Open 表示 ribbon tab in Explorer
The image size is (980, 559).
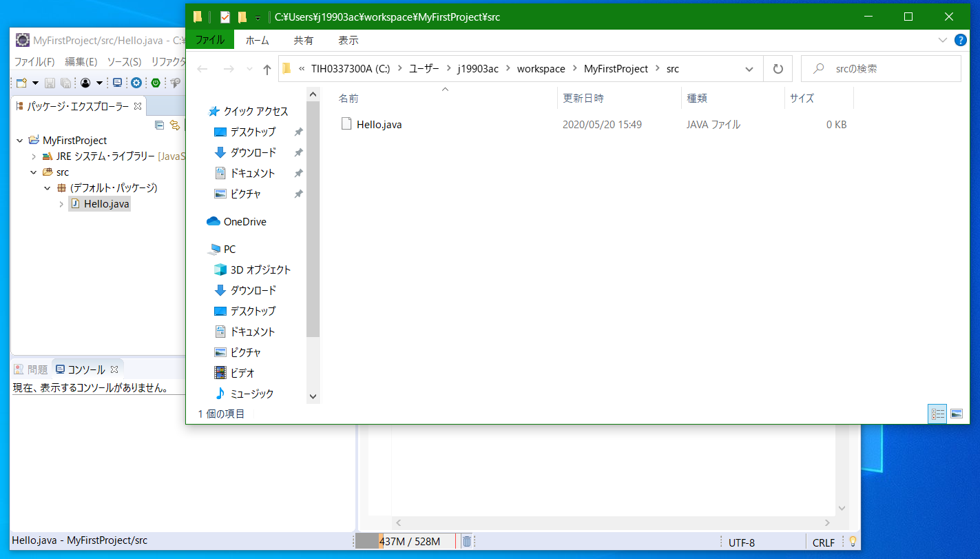click(x=348, y=40)
